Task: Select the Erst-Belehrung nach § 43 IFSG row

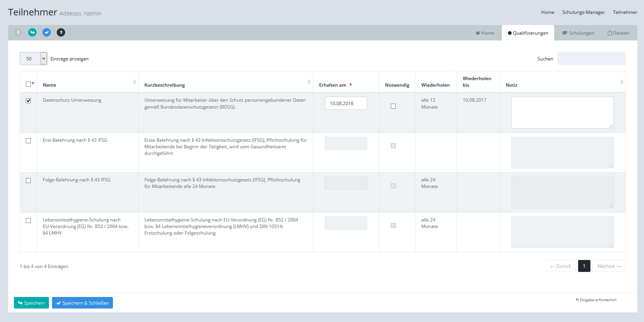Action: pyautogui.click(x=28, y=141)
